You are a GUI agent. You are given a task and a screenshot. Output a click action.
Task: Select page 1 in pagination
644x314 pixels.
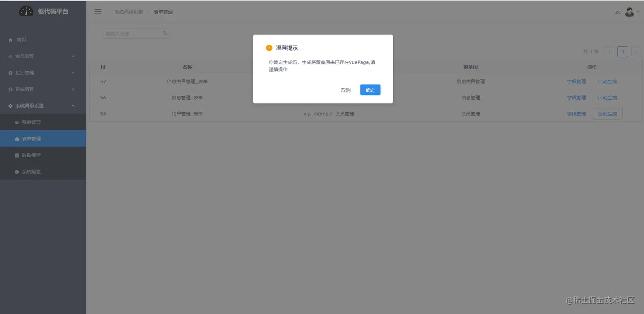(x=622, y=51)
